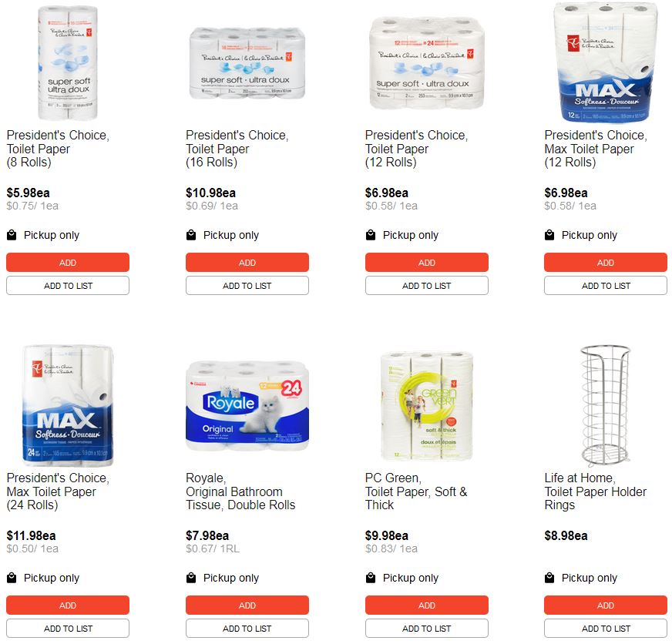Click pickup bag icon under PC Green toilet paper
This screenshot has height=644, width=672.
371,578
